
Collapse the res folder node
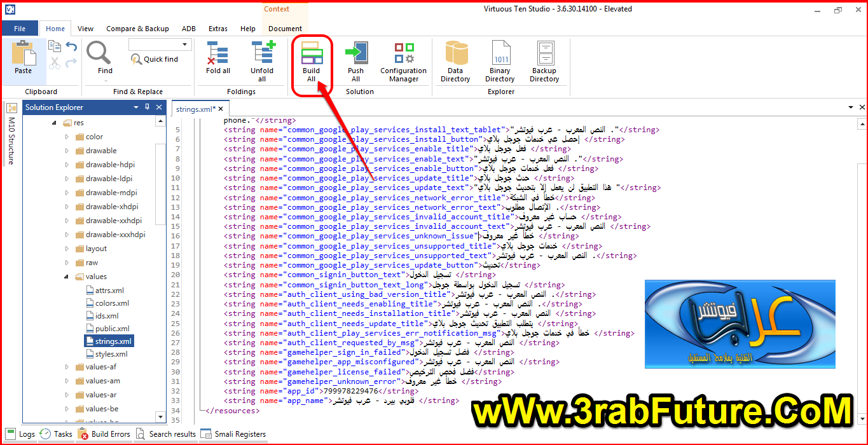tap(54, 123)
